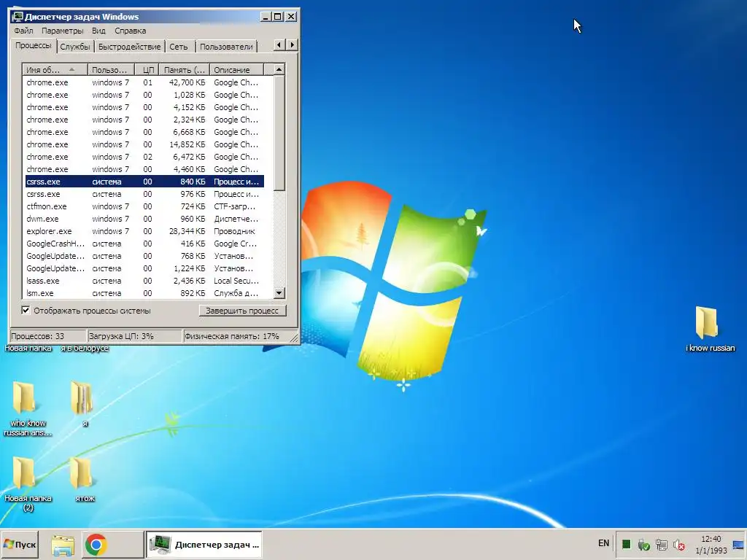Viewport: 747px width, 560px height.
Task: Select the 'ятож' desktop folder
Action: coord(84,479)
